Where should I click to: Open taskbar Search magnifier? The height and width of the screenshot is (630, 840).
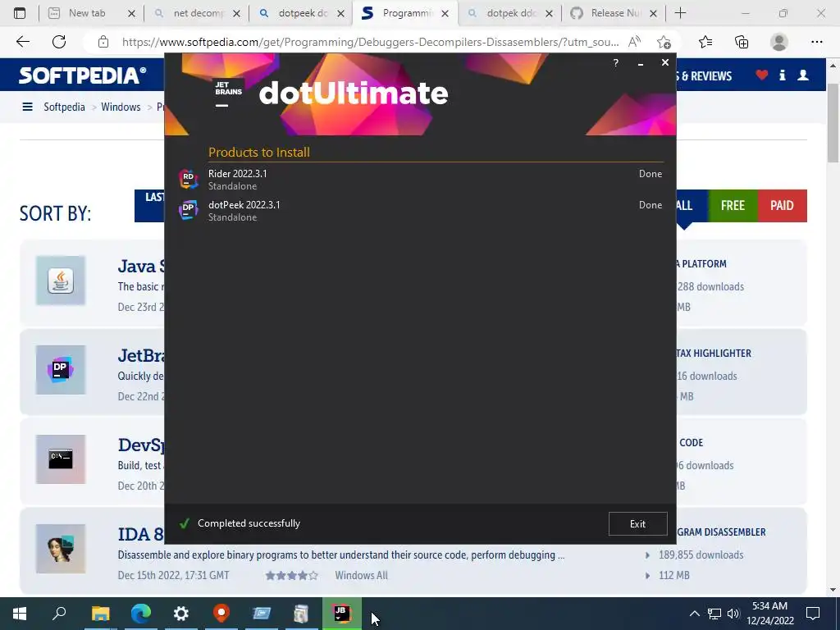[59, 614]
